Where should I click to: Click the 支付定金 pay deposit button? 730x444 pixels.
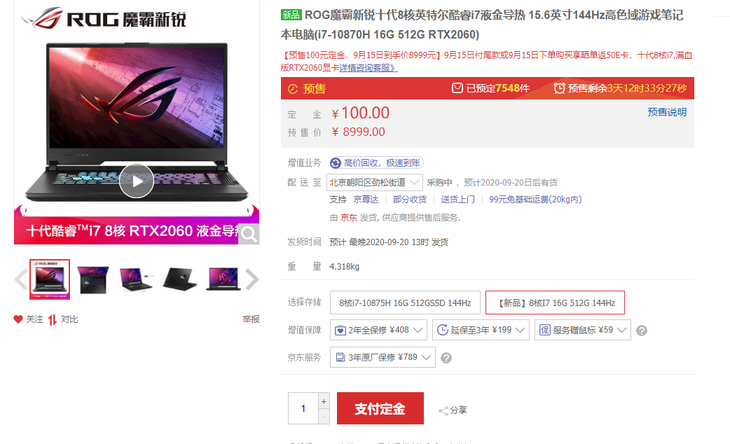tap(380, 408)
